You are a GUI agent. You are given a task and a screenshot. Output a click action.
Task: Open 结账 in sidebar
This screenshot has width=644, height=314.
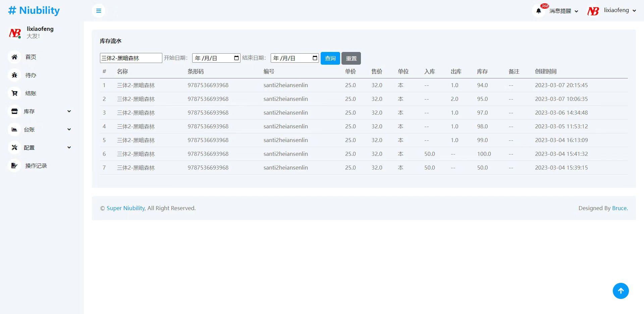pos(31,93)
